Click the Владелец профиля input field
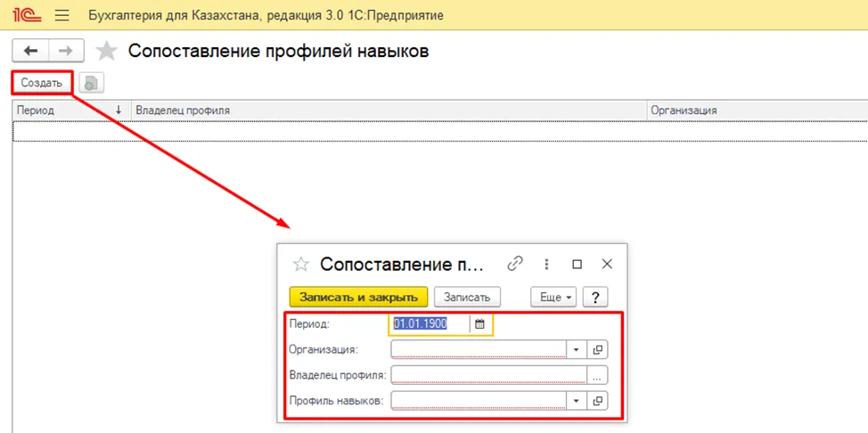This screenshot has width=868, height=433. (488, 375)
